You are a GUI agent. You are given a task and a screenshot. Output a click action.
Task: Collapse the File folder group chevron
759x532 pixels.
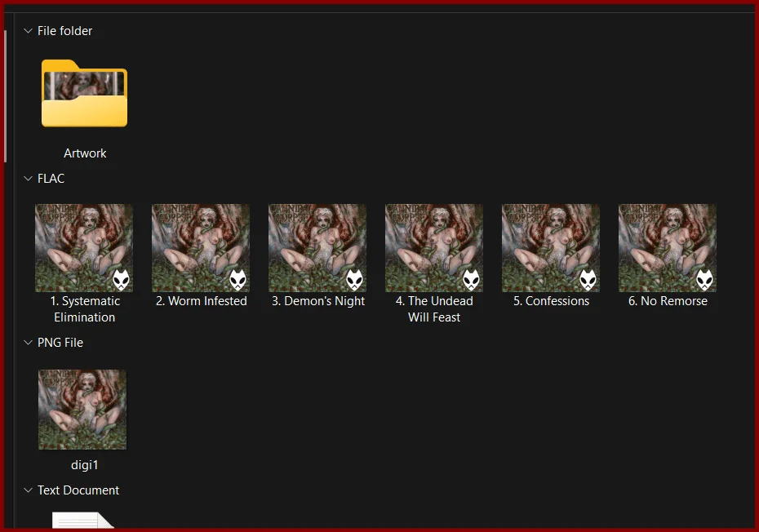click(x=28, y=31)
